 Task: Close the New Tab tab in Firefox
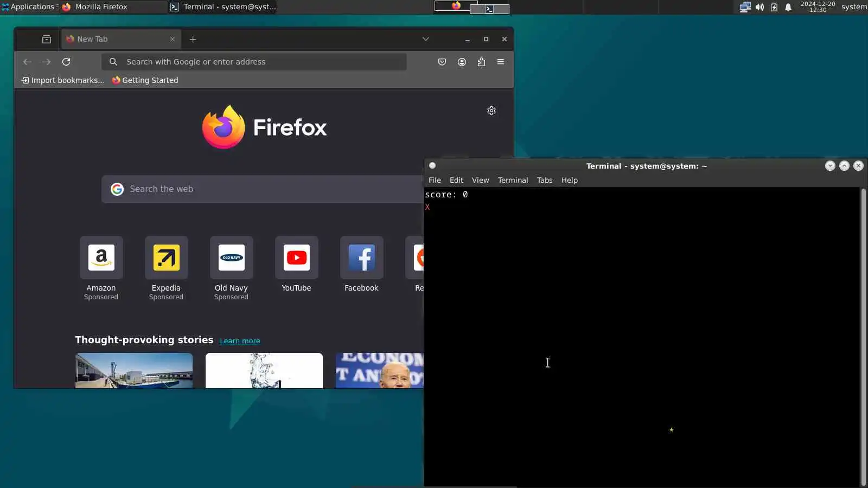click(173, 39)
